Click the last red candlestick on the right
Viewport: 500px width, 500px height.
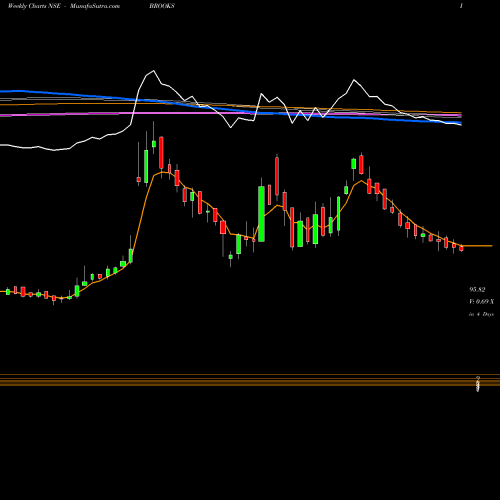[461, 248]
